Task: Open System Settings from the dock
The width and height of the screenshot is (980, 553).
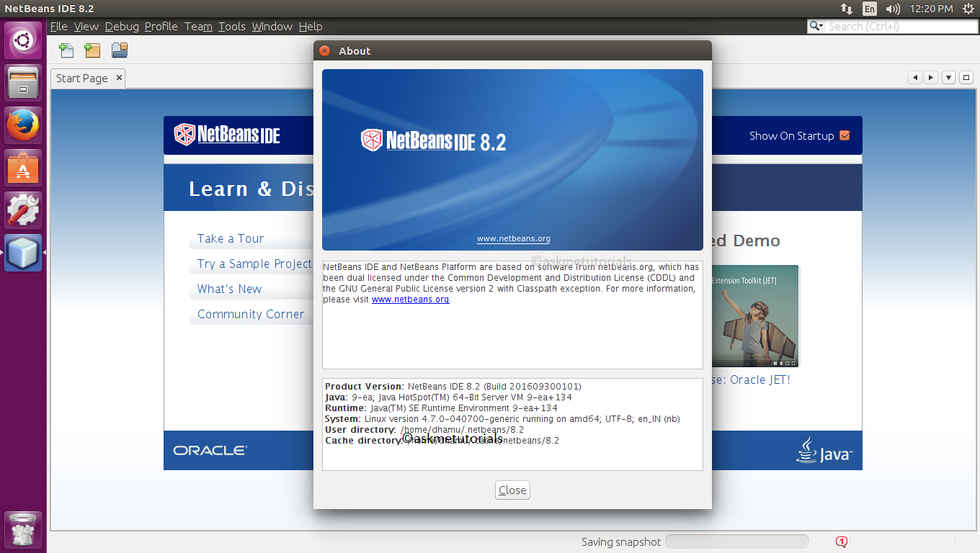Action: tap(23, 210)
